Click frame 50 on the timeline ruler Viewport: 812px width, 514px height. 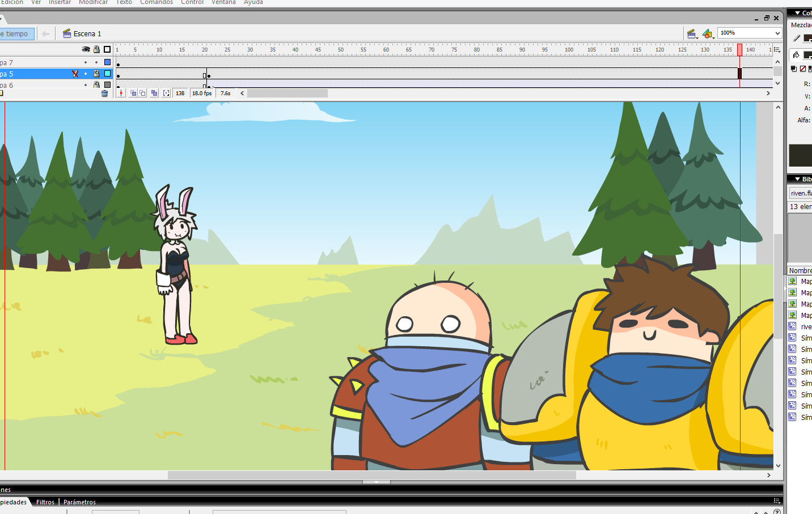click(x=341, y=50)
